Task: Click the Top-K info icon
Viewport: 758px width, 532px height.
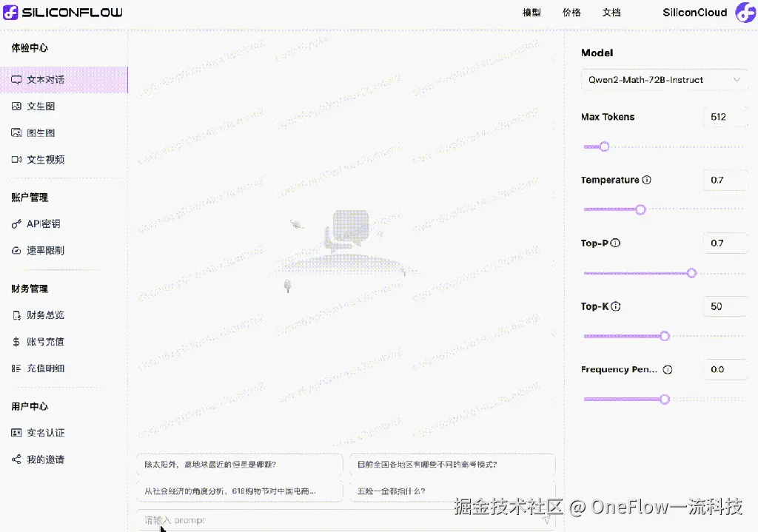Action: coord(615,306)
